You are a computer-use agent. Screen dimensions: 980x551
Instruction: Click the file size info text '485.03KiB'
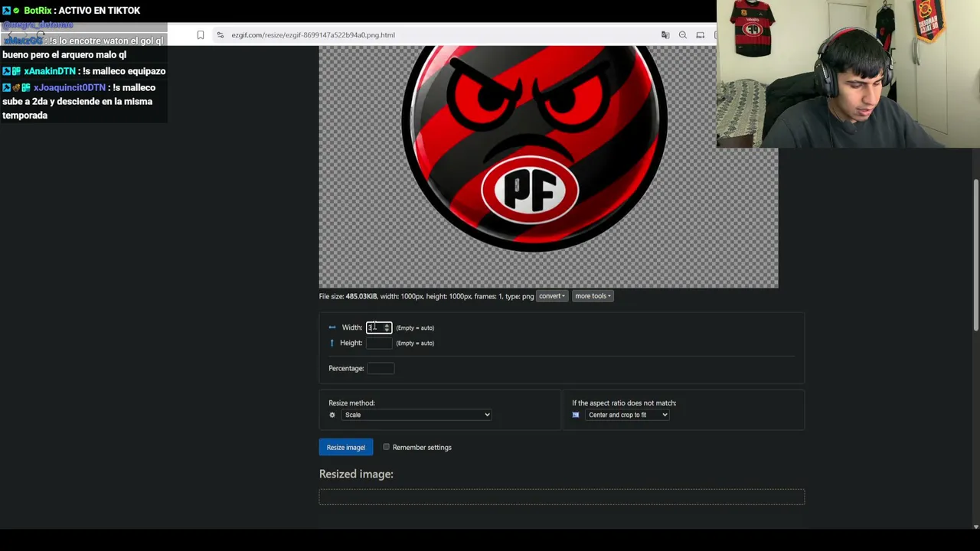point(361,296)
